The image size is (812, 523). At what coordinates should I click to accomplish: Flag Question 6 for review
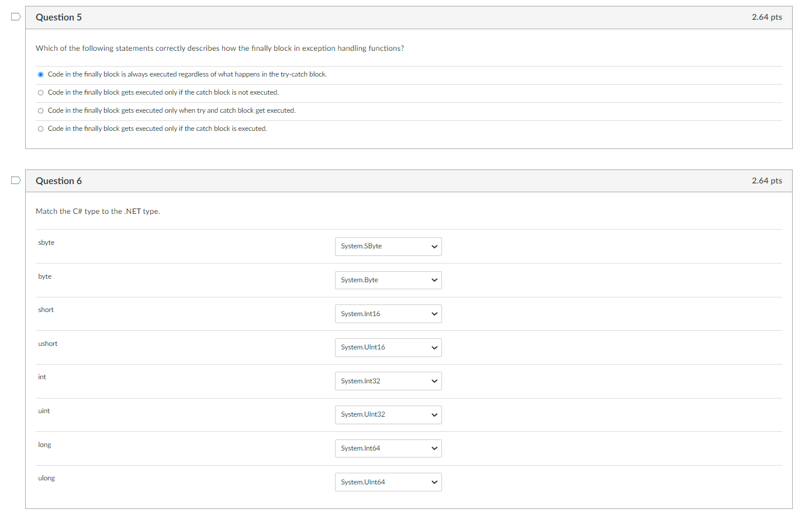pos(16,181)
